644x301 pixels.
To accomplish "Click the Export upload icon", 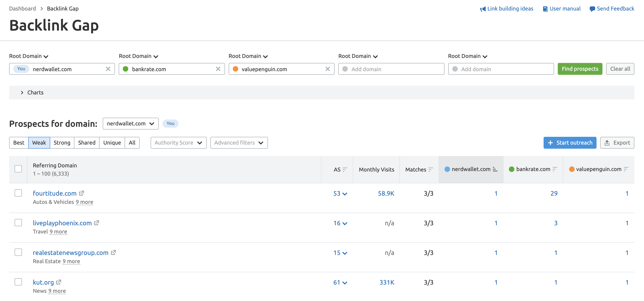I will pos(607,143).
